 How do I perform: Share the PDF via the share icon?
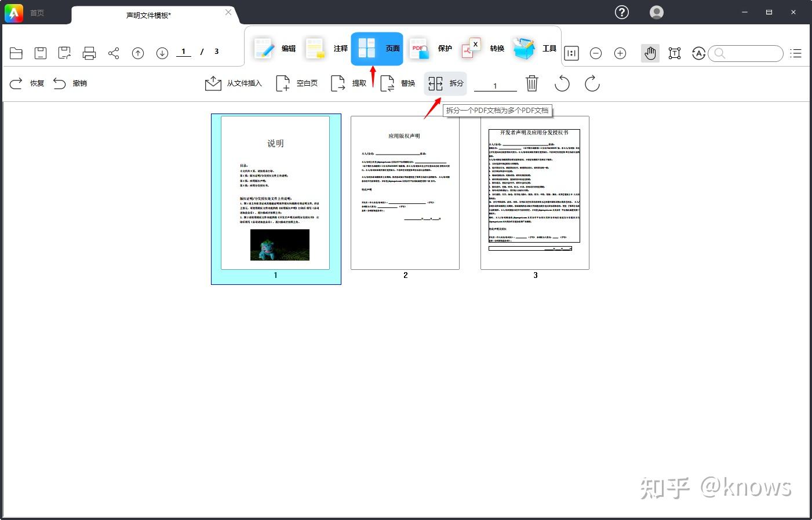pyautogui.click(x=114, y=53)
